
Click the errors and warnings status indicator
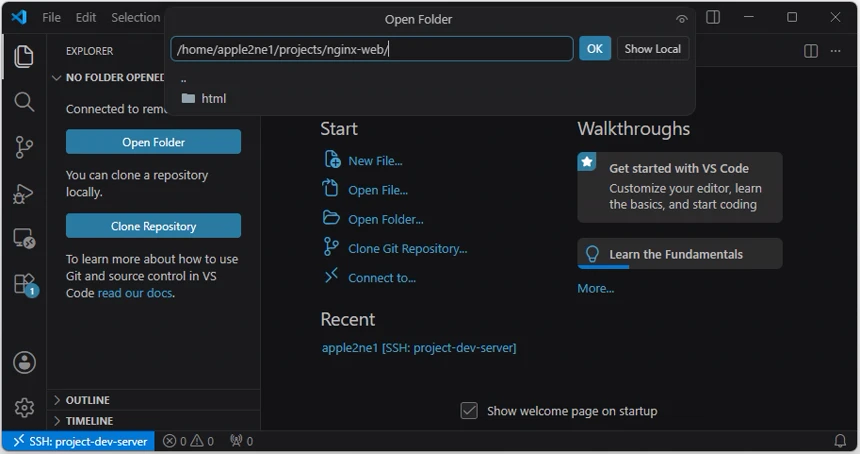point(189,441)
